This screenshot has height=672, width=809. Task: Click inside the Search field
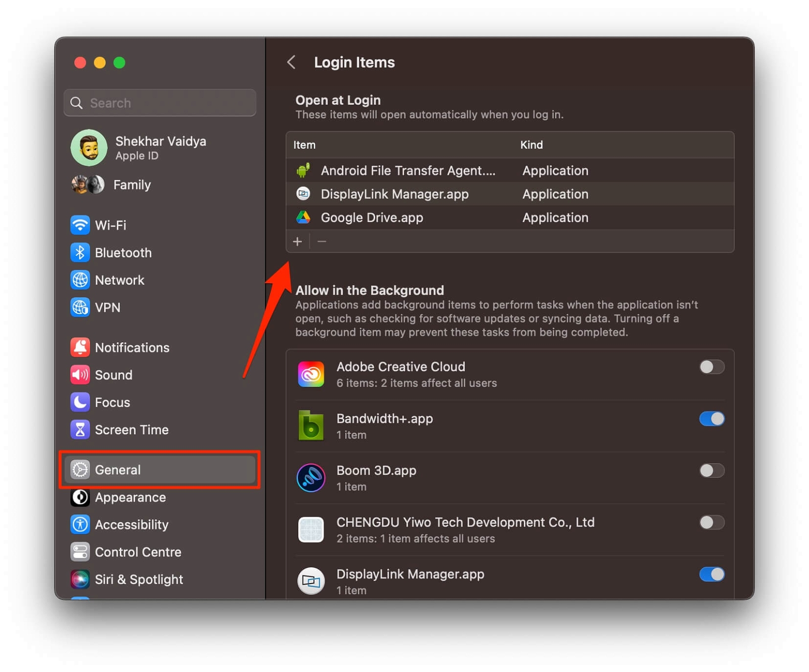pyautogui.click(x=160, y=103)
